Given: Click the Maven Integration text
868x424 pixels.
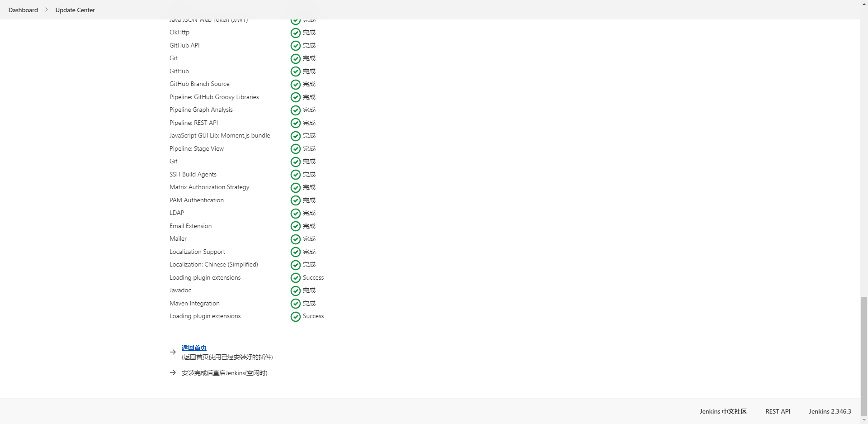Looking at the screenshot, I should click(194, 303).
